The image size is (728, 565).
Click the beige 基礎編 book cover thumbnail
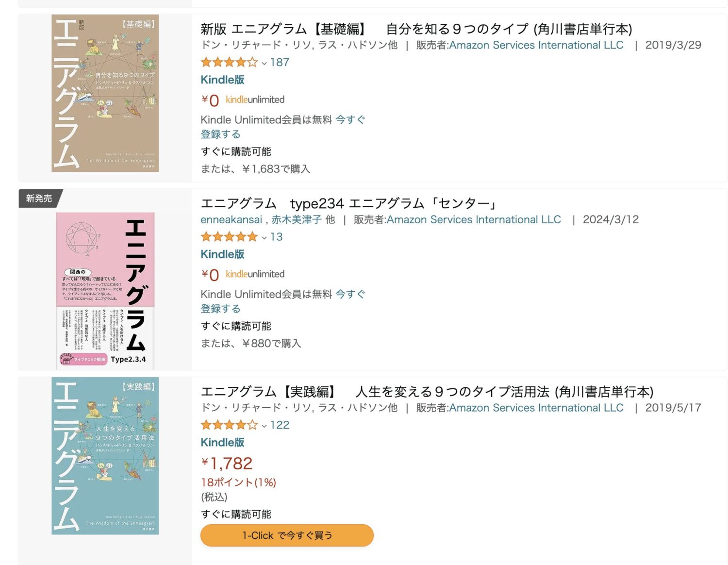105,93
